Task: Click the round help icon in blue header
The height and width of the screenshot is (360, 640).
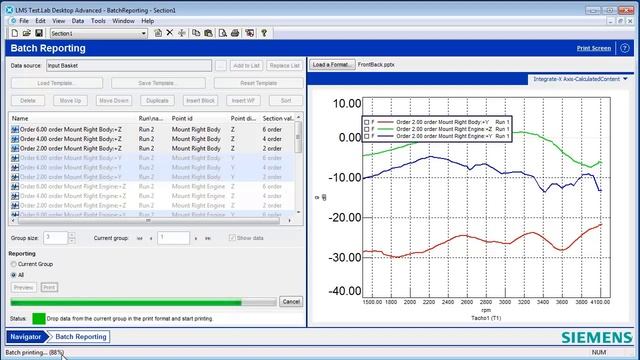Action: tap(624, 48)
